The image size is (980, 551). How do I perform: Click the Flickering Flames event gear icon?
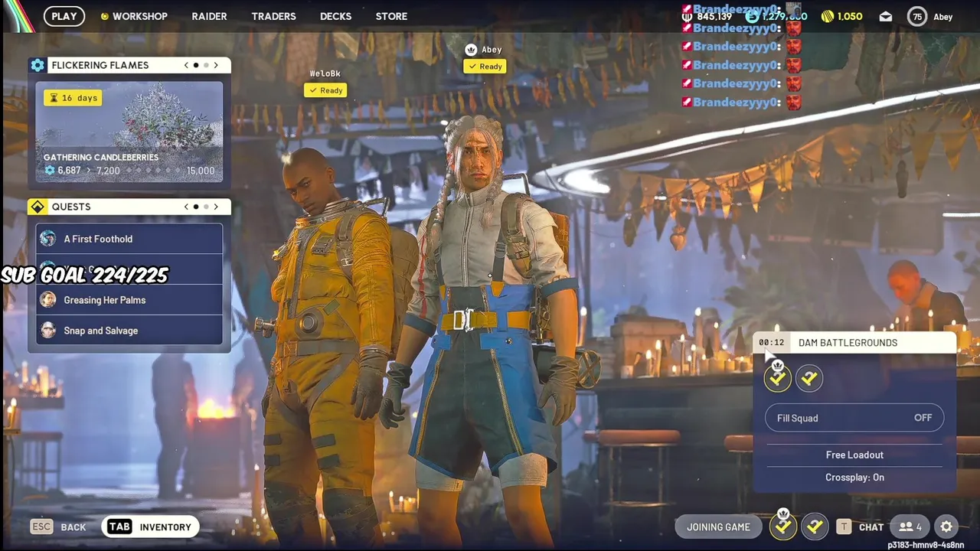point(38,65)
